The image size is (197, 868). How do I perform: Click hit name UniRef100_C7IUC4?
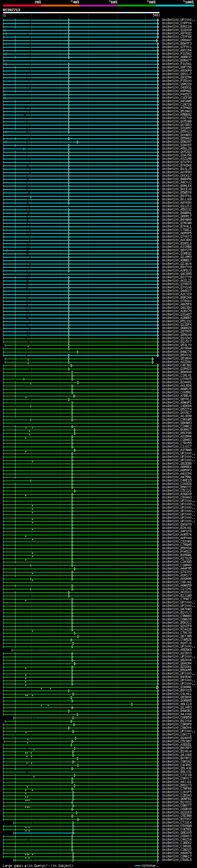pos(177,822)
